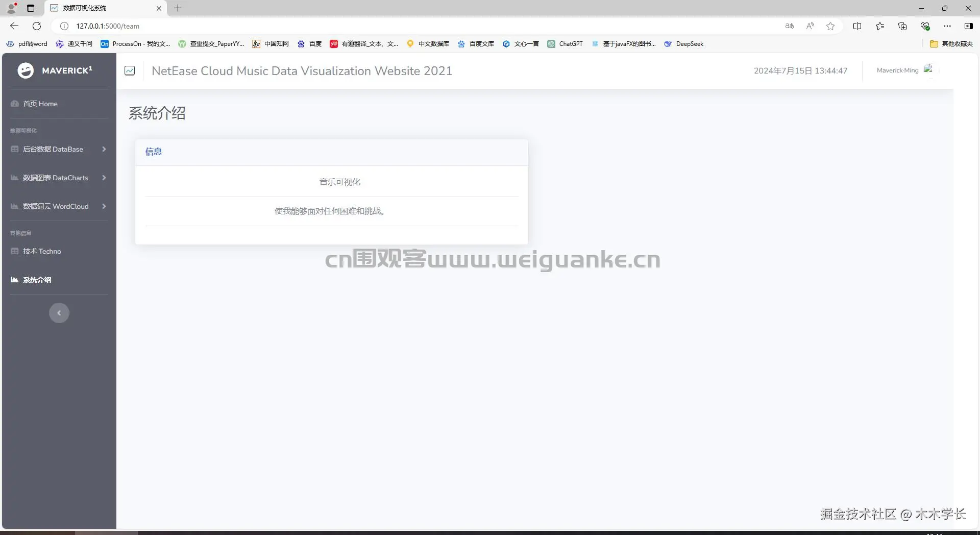Open pdf转word bookmark
This screenshot has height=535, width=980.
pos(27,44)
